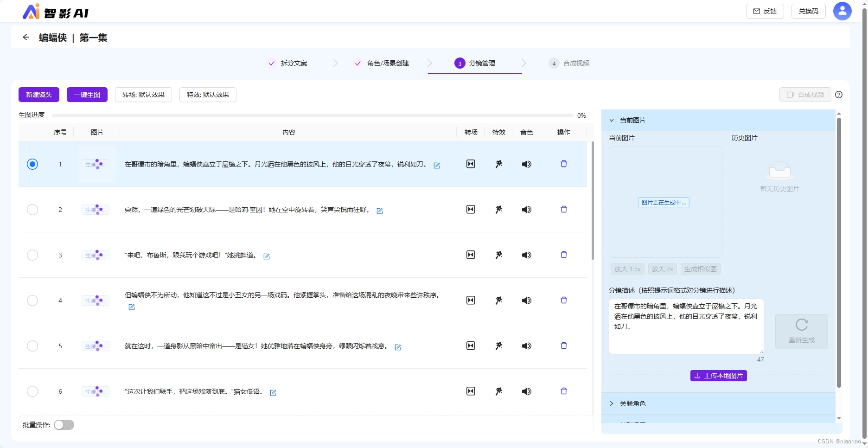Open the 特效: 默认效果 selector
Viewport: 868px width, 448px height.
208,95
